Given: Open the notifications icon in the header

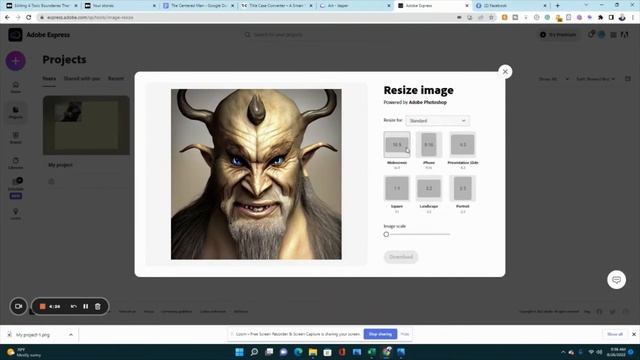Looking at the screenshot, I should click(x=591, y=35).
